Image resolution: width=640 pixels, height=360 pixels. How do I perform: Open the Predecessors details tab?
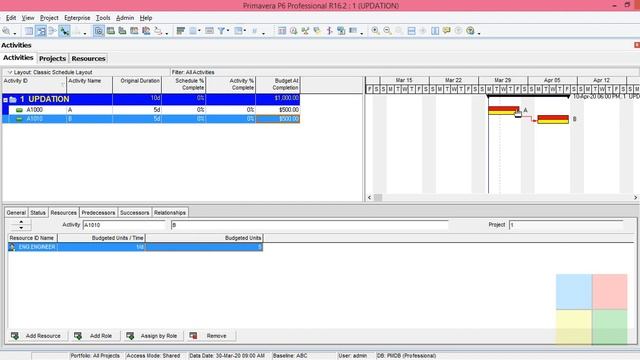click(x=98, y=213)
